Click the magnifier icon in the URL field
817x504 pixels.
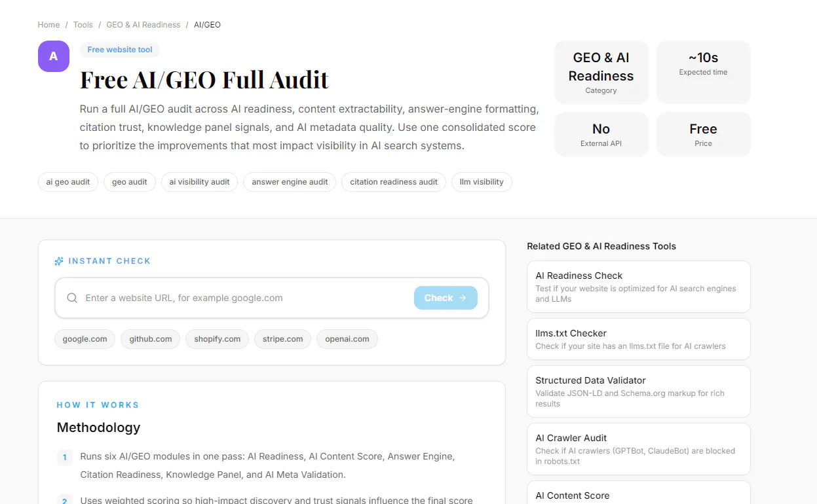click(72, 298)
